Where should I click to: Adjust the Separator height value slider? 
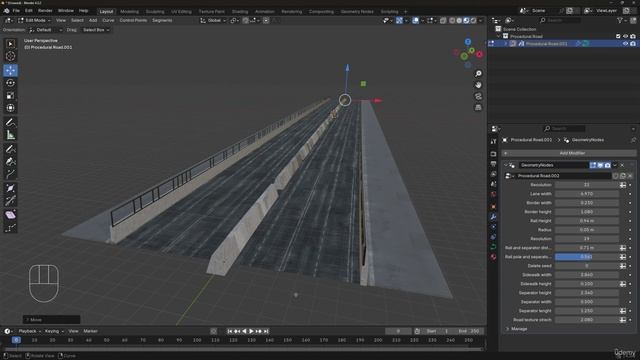(587, 293)
